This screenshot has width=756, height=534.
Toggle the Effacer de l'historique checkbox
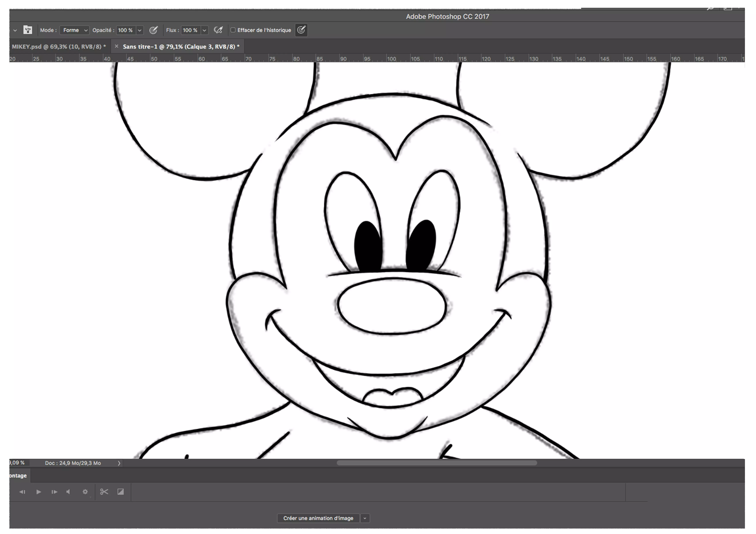point(233,30)
